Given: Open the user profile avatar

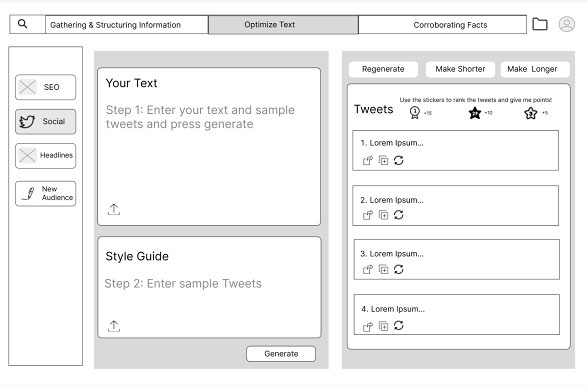Looking at the screenshot, I should click(566, 24).
